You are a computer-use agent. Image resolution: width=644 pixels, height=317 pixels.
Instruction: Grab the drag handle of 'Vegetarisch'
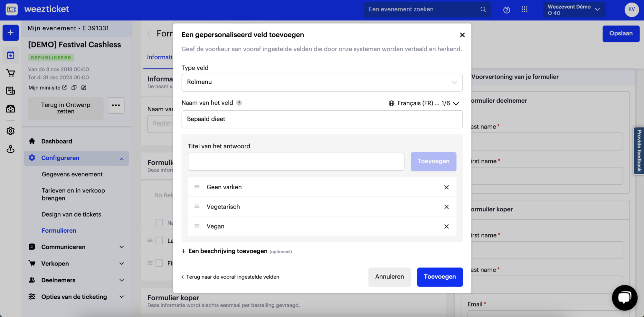[x=197, y=207]
